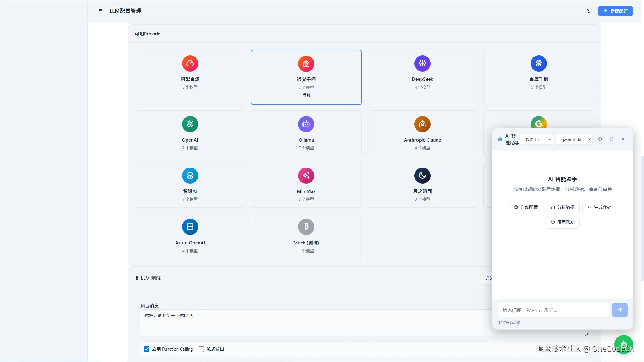Viewport: 644px width, 362px height.
Task: Focus the assistant question input field
Action: pyautogui.click(x=553, y=310)
